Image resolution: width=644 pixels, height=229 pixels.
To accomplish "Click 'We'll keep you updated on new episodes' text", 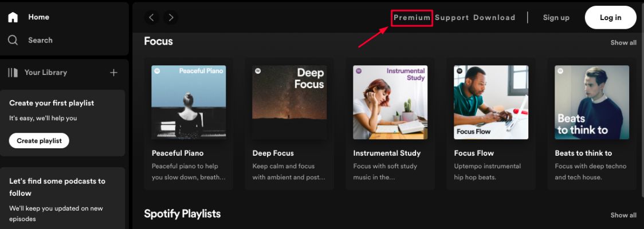I will click(56, 214).
